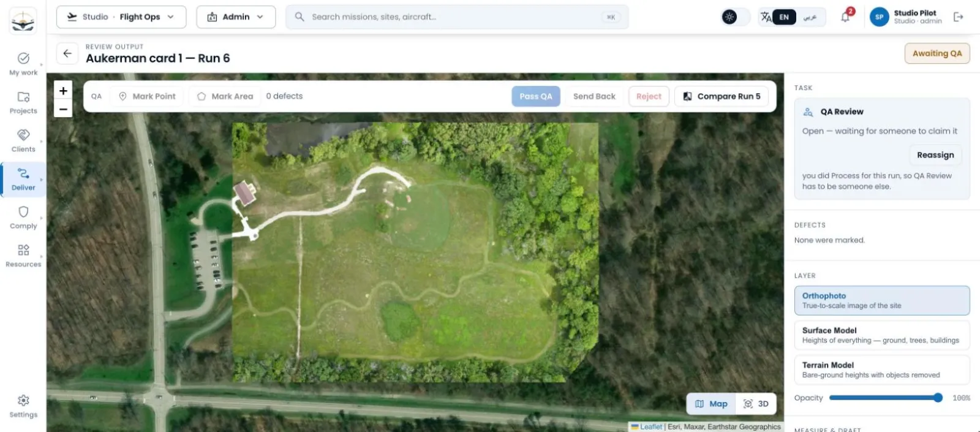Focus the search missions input field

[x=457, y=17]
